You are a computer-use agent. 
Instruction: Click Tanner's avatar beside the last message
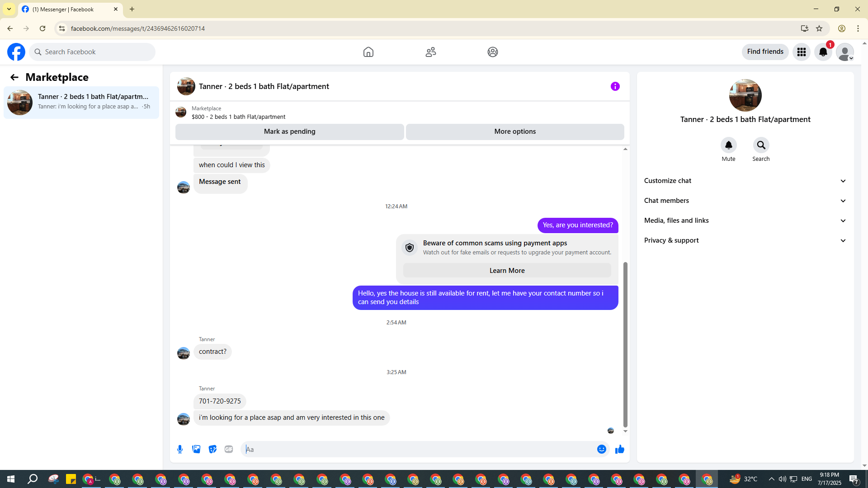[184, 419]
